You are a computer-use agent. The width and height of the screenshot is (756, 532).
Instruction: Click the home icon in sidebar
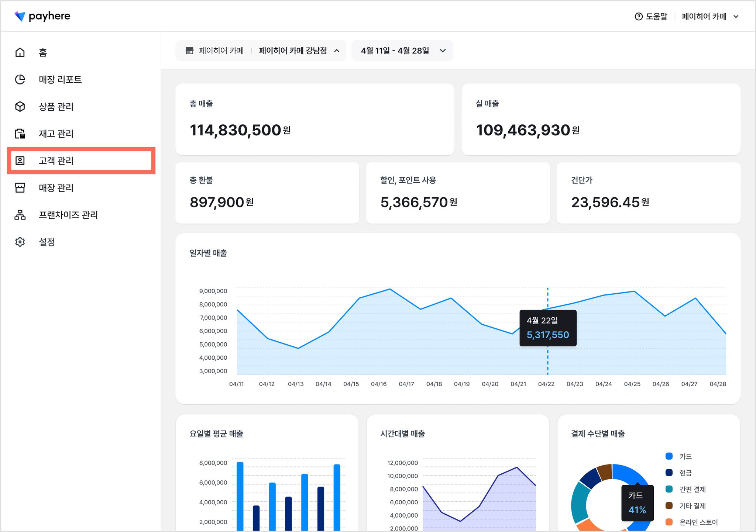coord(20,52)
